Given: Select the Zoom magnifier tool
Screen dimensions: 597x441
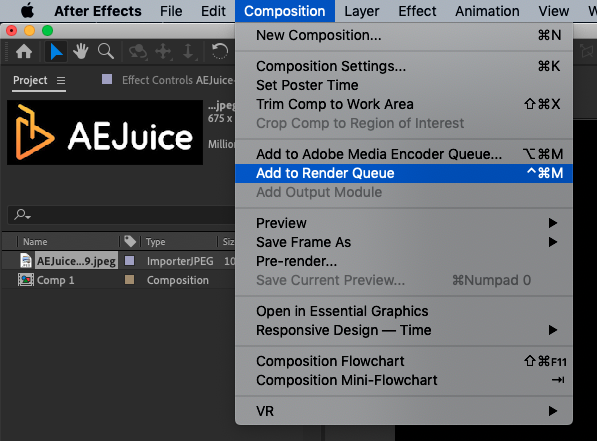Looking at the screenshot, I should coord(105,51).
